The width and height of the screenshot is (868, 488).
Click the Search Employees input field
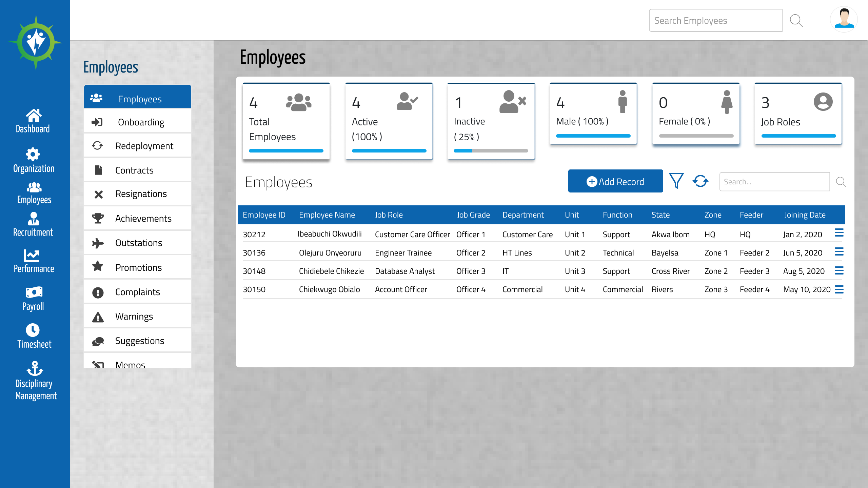pos(715,21)
